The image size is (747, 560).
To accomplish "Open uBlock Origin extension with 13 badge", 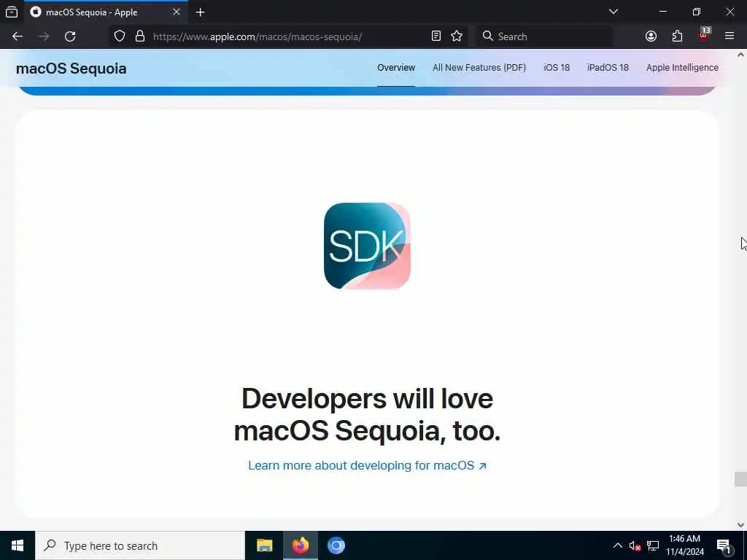I will tap(703, 35).
